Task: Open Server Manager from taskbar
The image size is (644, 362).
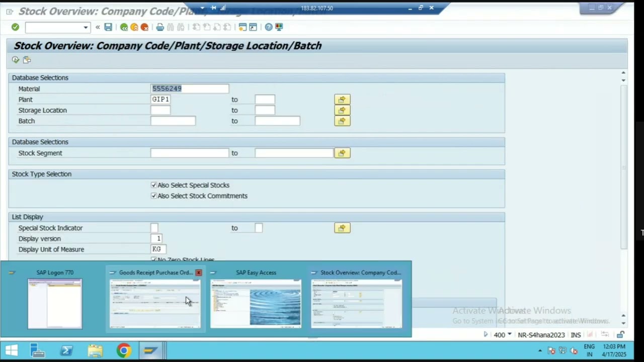Action: pyautogui.click(x=38, y=350)
